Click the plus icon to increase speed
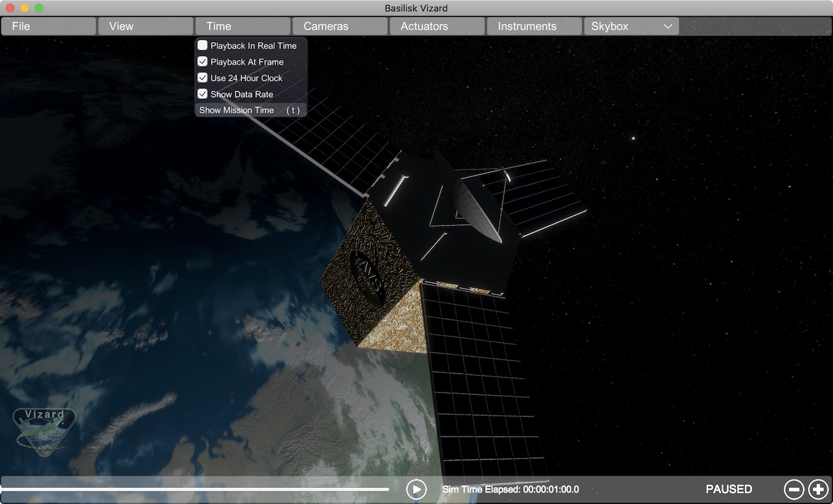833x504 pixels. 818,489
